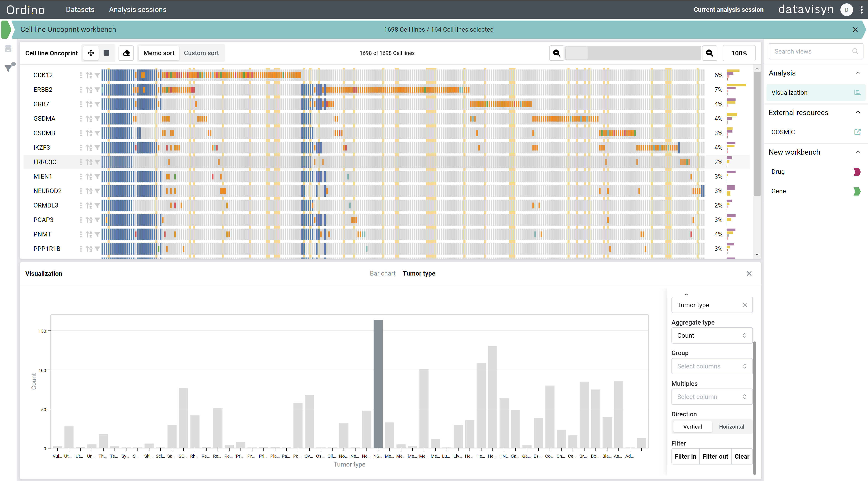Switch sorting to Custom sort

(x=201, y=53)
